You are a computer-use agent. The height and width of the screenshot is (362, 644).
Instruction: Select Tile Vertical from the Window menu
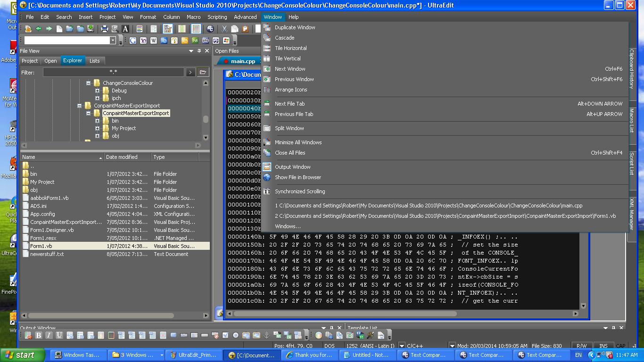pyautogui.click(x=288, y=58)
